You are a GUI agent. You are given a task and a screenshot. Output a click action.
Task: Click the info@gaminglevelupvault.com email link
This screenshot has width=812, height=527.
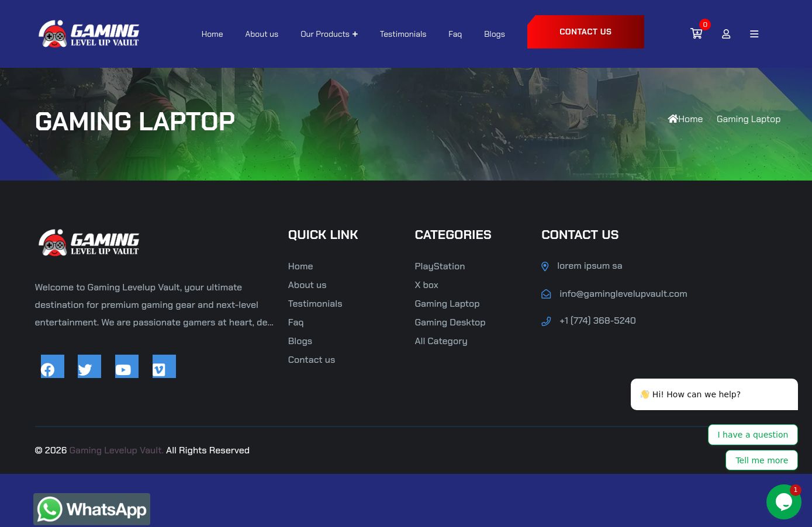(x=623, y=294)
